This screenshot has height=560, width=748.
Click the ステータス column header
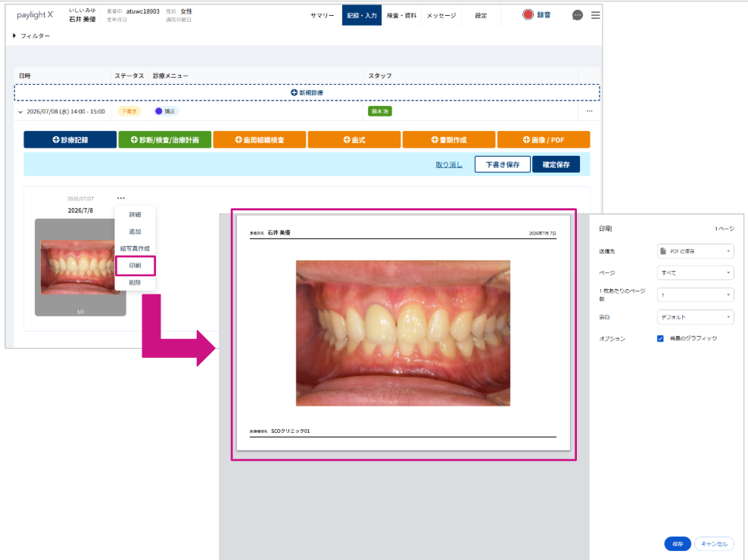tap(129, 76)
